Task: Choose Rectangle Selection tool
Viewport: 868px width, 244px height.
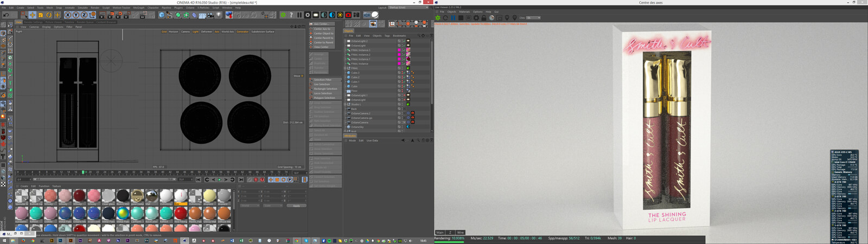Action: (324, 88)
